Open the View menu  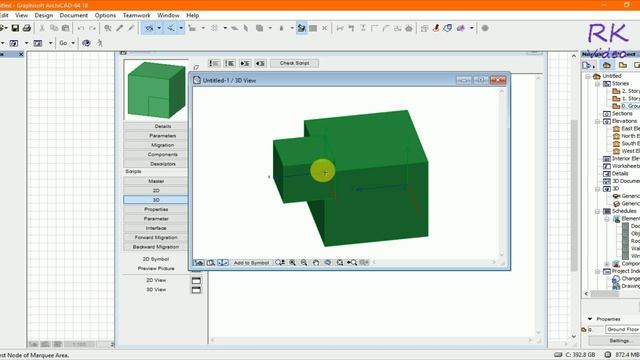click(22, 15)
